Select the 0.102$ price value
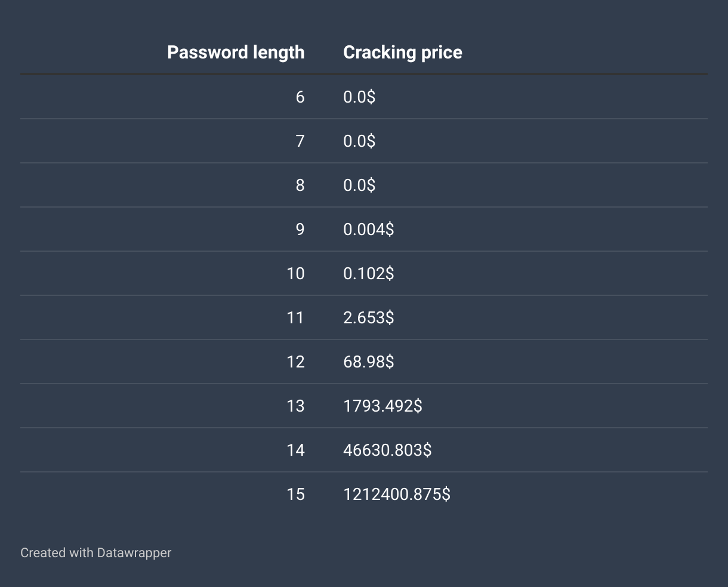The height and width of the screenshot is (587, 728). 368,274
